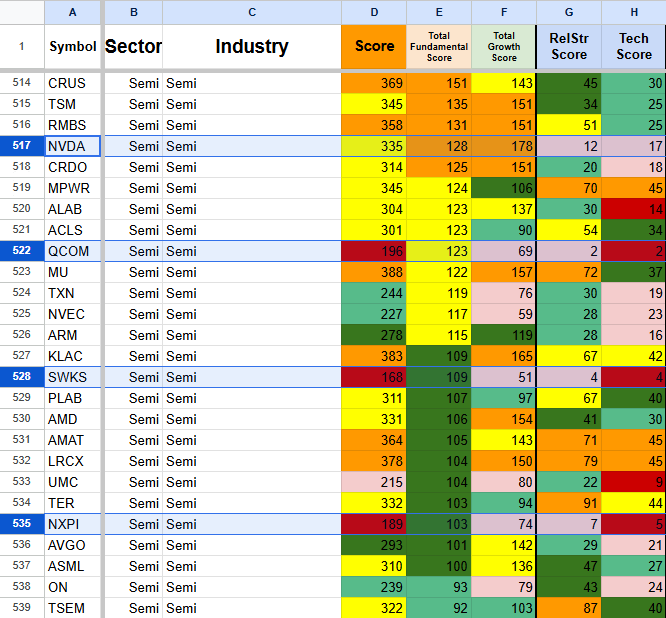Click the Symbol header cell
666x618 pixels.
[73, 46]
